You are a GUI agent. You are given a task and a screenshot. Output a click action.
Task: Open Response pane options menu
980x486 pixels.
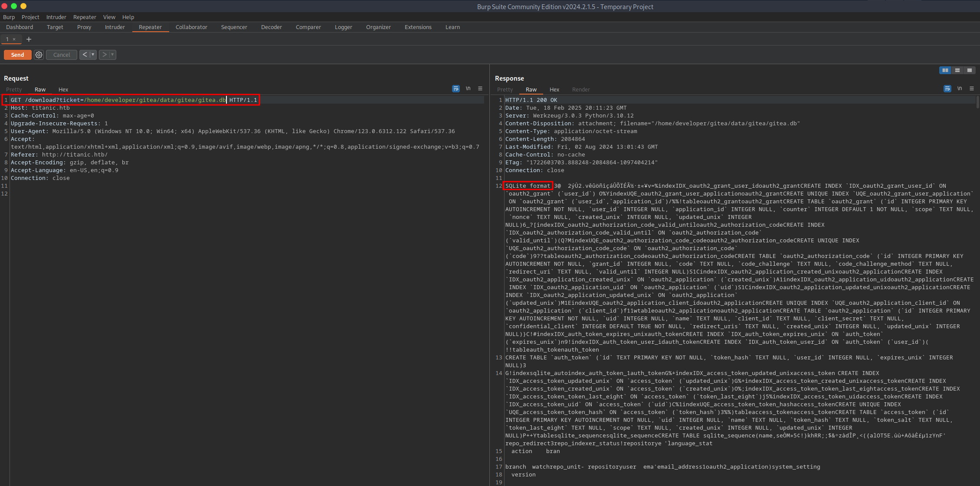point(972,88)
